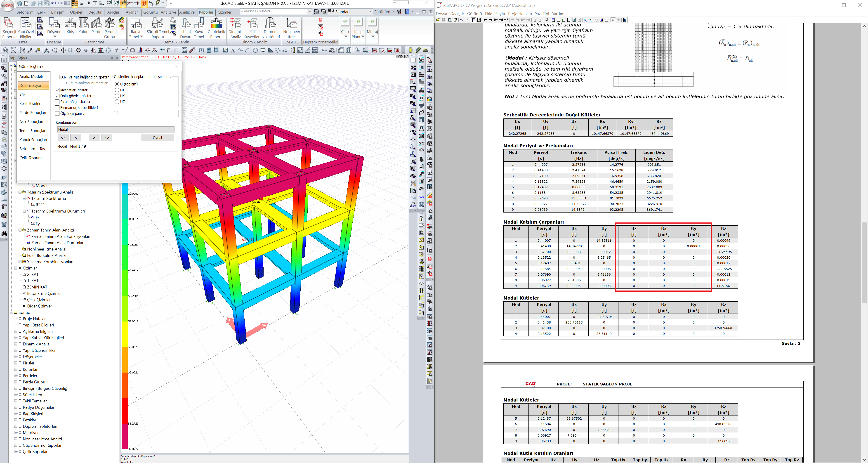This screenshot has height=463, width=868.
Task: Select the UY displacement radio button
Action: (x=117, y=96)
